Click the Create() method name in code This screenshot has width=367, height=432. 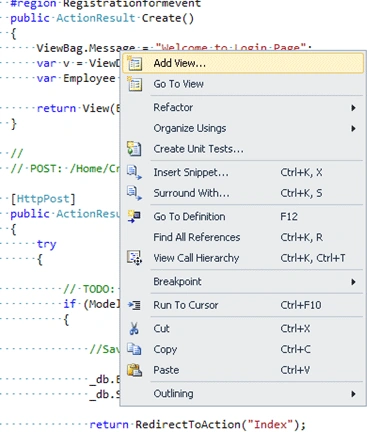(168, 18)
